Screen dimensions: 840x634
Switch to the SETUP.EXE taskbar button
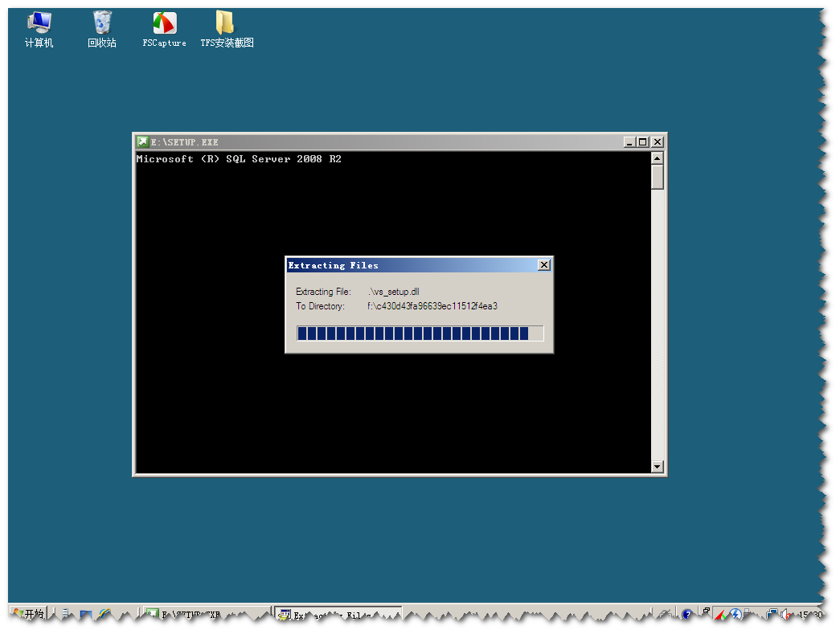tap(207, 615)
